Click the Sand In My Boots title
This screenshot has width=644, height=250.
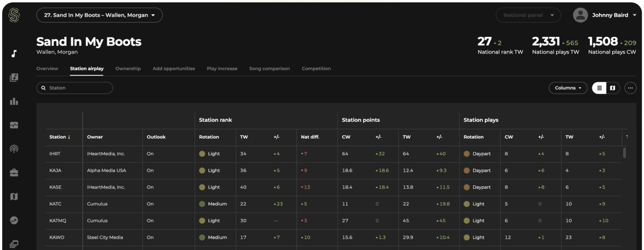click(89, 41)
